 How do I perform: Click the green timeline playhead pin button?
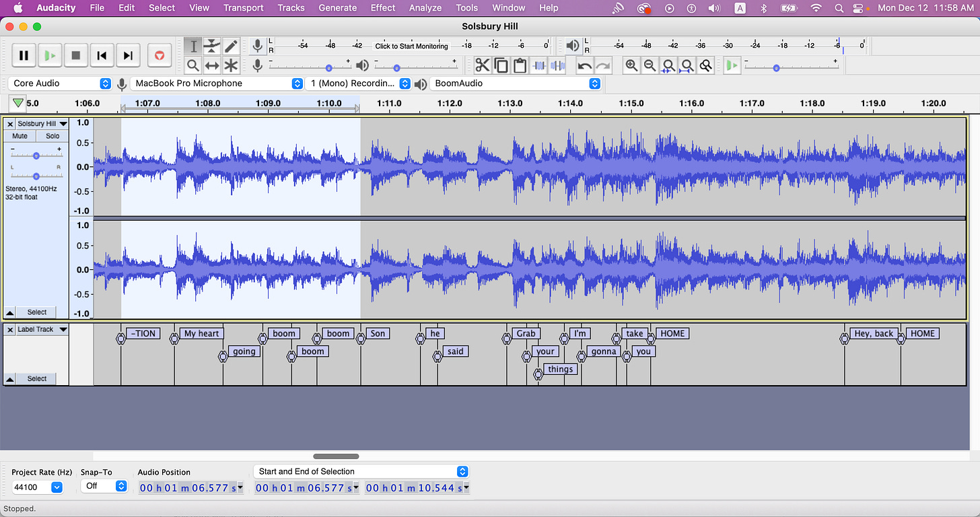click(x=17, y=103)
